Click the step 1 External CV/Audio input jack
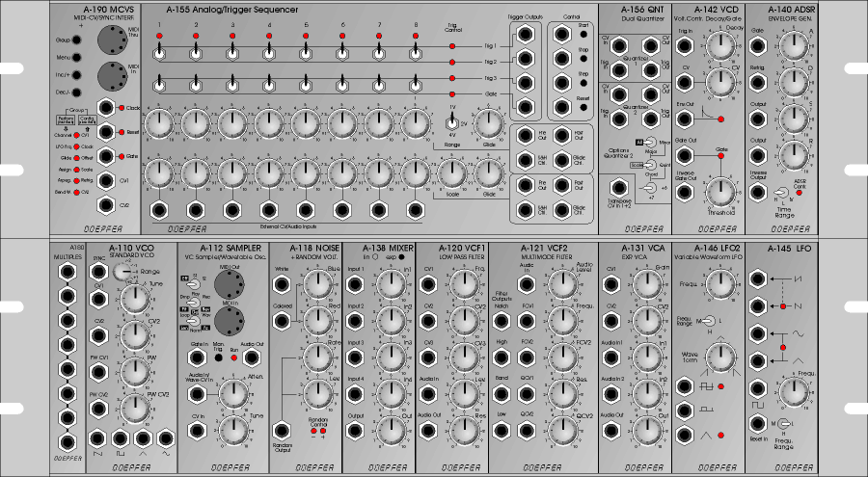 coord(159,210)
